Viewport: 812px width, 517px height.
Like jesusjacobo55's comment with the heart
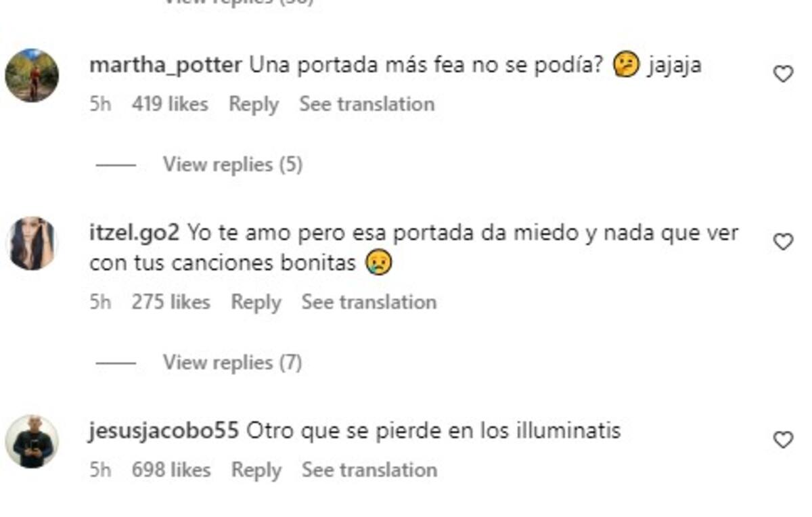[x=783, y=441]
